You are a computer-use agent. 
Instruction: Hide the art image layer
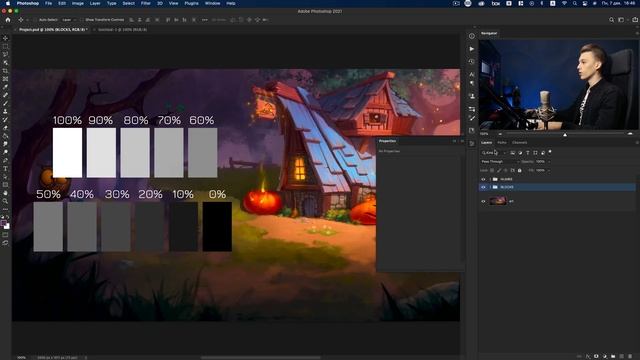pos(483,201)
